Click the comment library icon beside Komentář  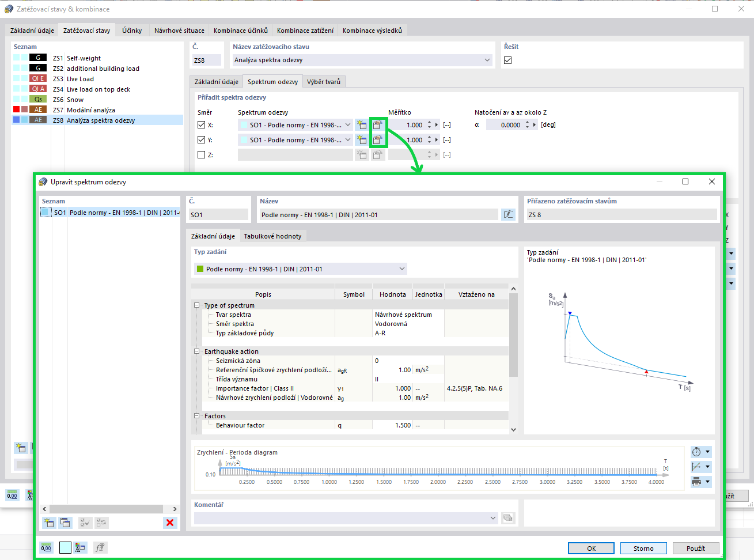pos(507,518)
